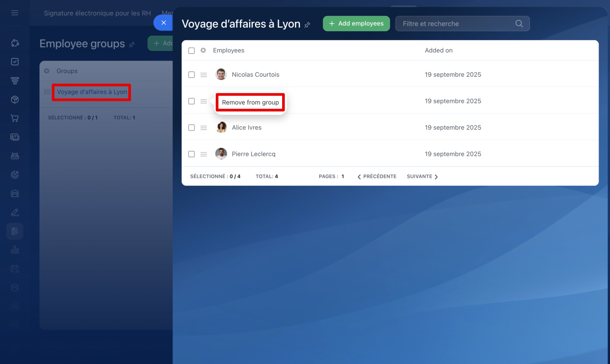610x364 pixels.
Task: Go to the Précédente page
Action: tap(377, 176)
